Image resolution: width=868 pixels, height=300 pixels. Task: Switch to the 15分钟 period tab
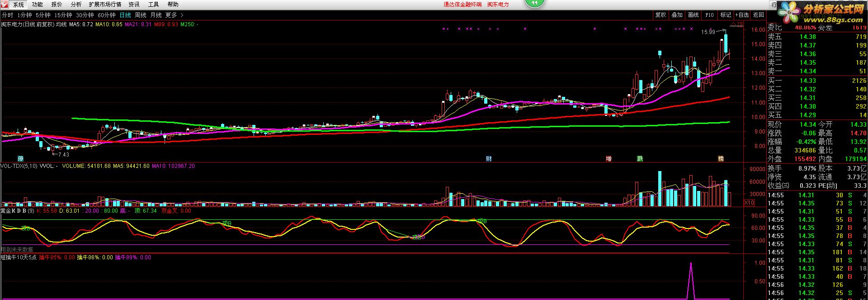pyautogui.click(x=63, y=15)
